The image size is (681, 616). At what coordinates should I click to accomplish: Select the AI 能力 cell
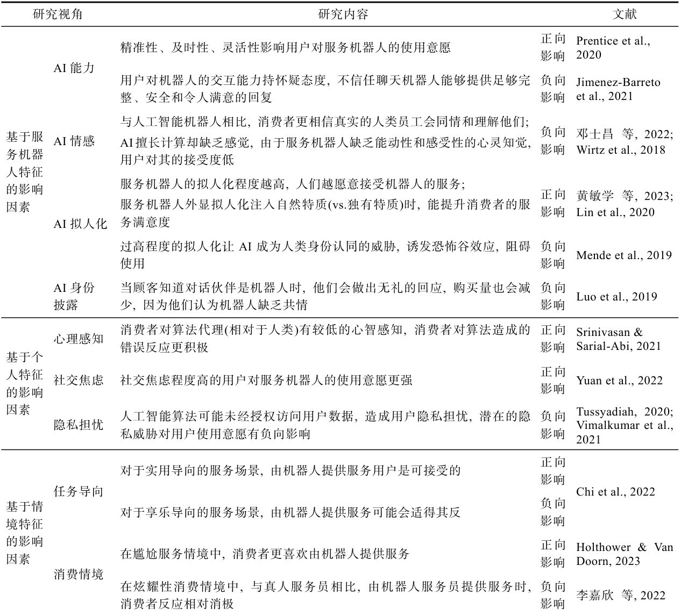[74, 68]
